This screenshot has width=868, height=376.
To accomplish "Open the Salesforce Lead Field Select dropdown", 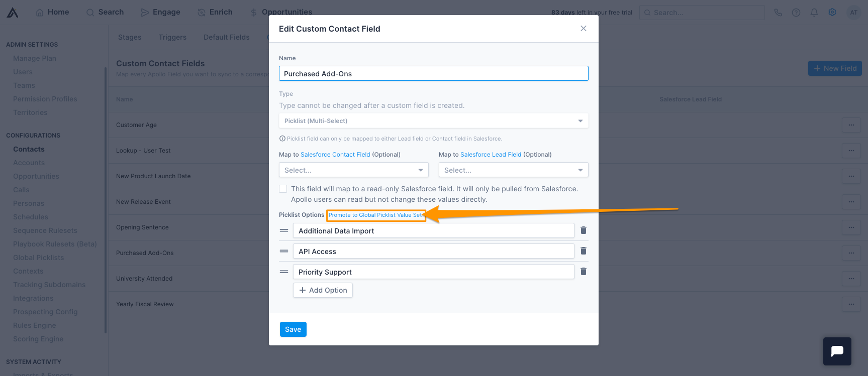I will (513, 170).
